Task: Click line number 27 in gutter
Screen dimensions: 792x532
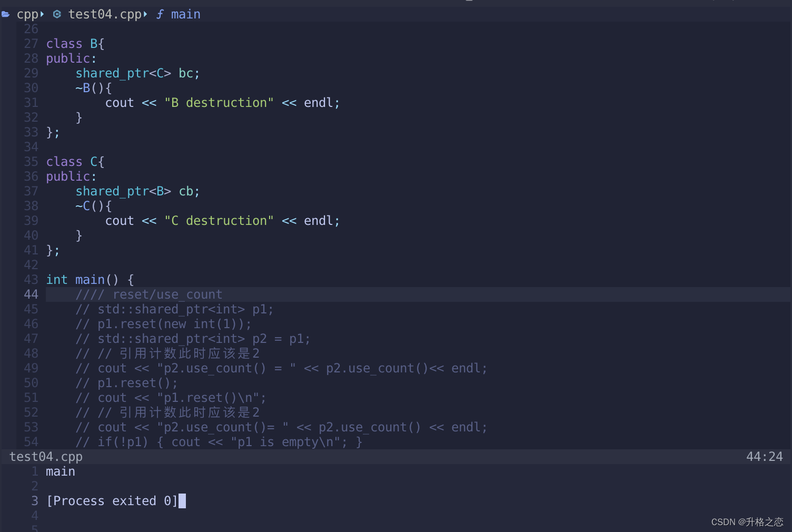Action: pyautogui.click(x=31, y=44)
